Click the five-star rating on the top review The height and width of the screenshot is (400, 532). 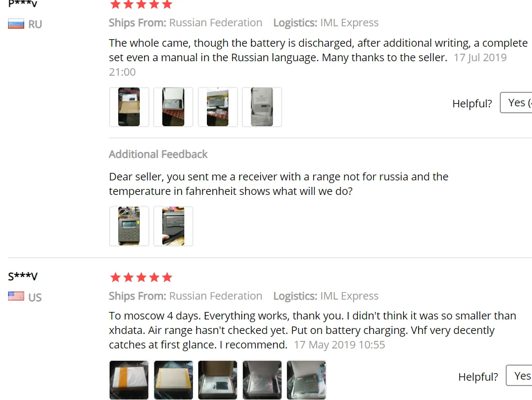(141, 4)
